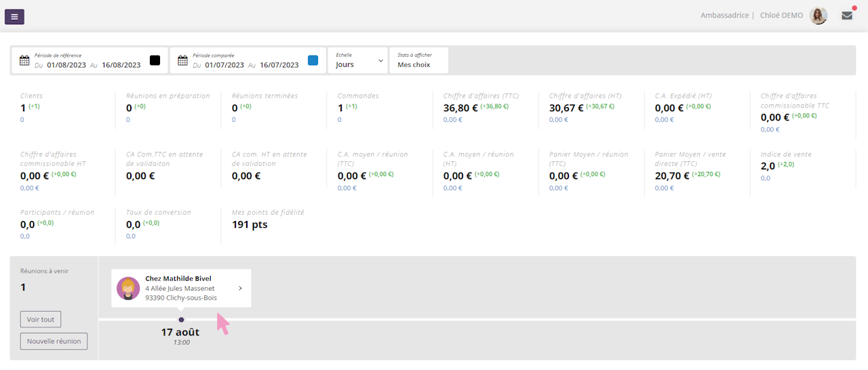
Task: Click the Nouvelle réunion button
Action: coord(54,341)
